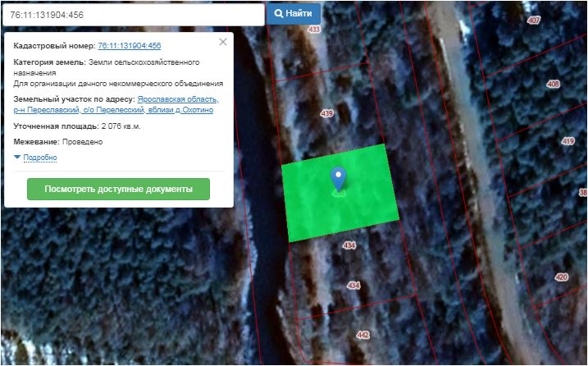The height and width of the screenshot is (366, 588).
Task: Click the Уточненная площадь value 2 076 кв.м.
Action: (x=121, y=126)
